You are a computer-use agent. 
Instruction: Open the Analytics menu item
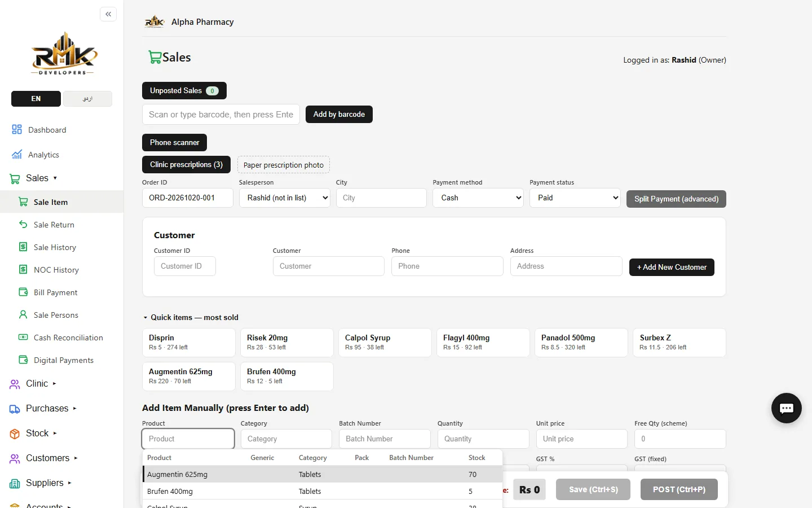(43, 155)
